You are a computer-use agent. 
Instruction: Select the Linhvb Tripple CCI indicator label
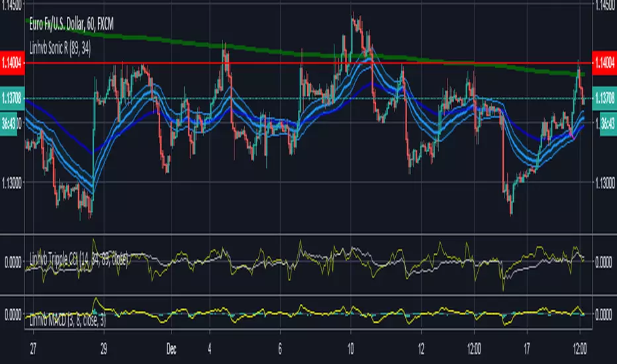click(x=79, y=259)
